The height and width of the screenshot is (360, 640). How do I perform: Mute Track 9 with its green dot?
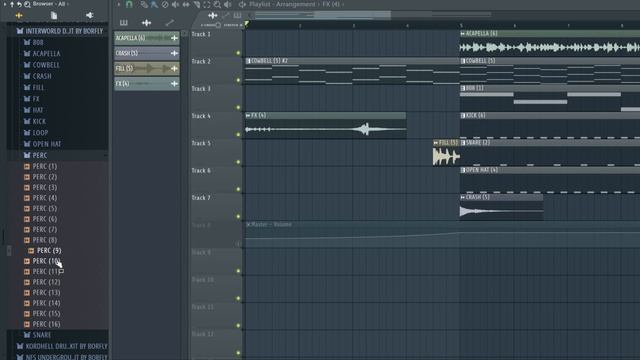(238, 271)
